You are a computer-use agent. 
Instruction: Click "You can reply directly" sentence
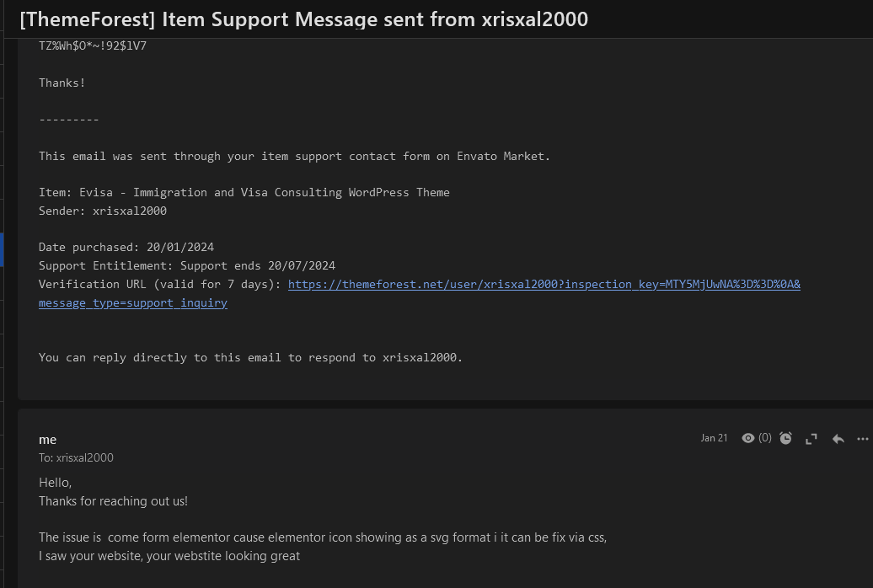[x=250, y=357]
